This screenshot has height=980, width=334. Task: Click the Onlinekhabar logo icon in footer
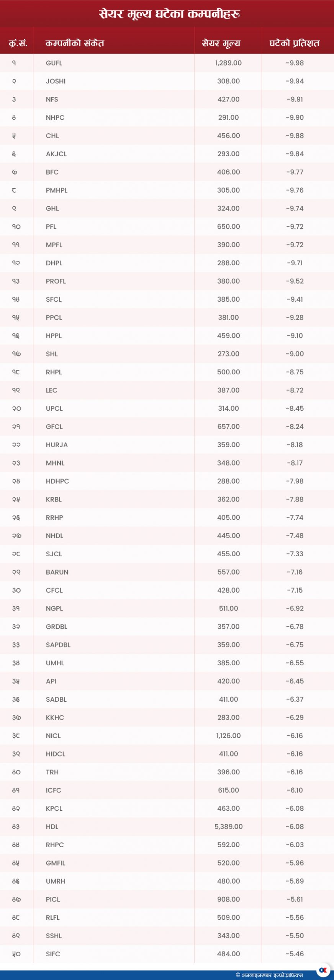[x=323, y=970]
